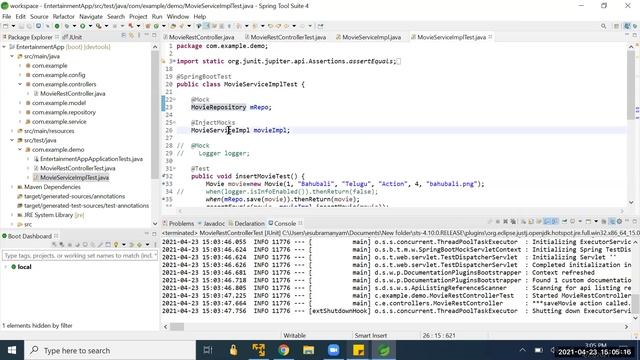Click the toolbar search magnifier icon

pos(603,26)
